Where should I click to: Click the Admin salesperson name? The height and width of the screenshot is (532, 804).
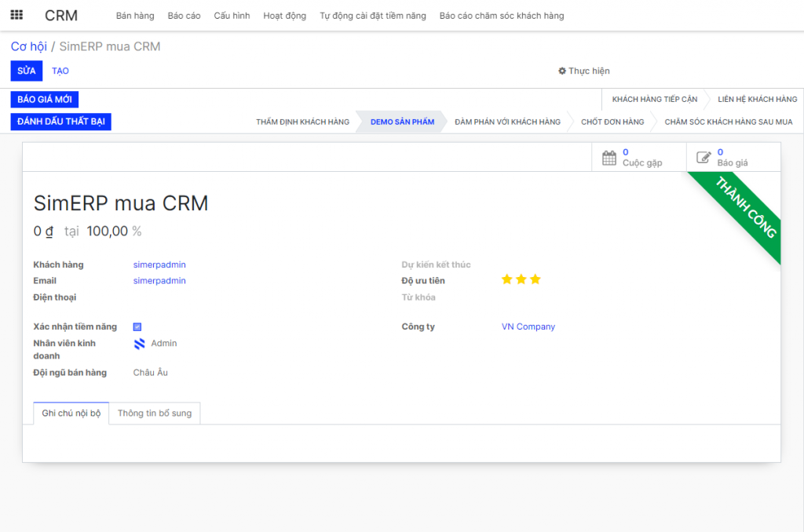(x=163, y=344)
